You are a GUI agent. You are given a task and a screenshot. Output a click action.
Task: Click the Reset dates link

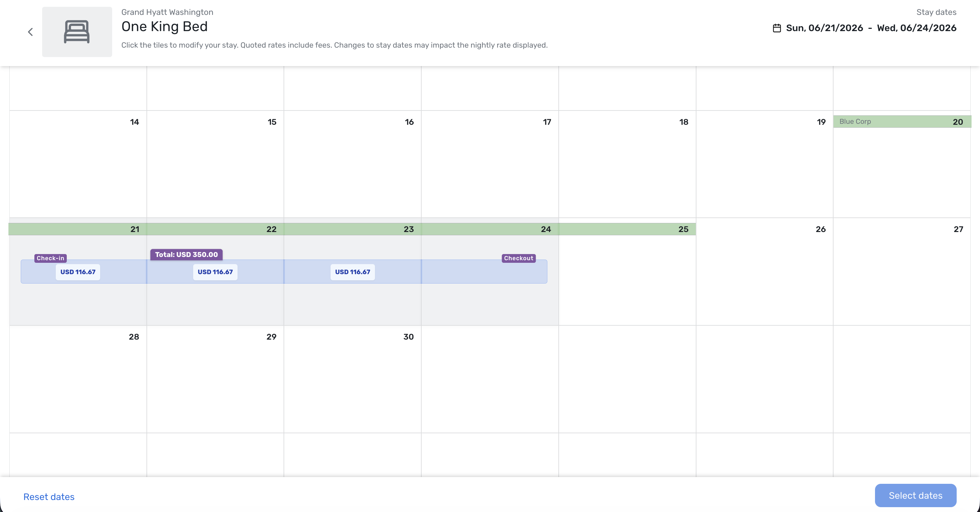(x=49, y=497)
